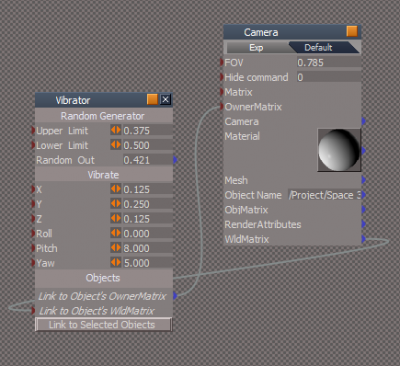Screen dimensions: 400x366
Task: Click the X value orange arrow stepper
Action: point(116,189)
